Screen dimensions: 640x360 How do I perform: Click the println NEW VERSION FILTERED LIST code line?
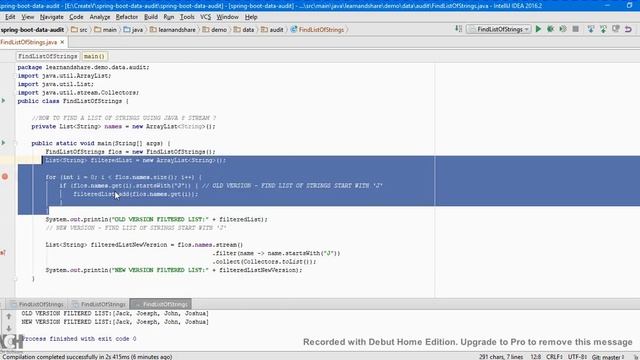pos(174,270)
